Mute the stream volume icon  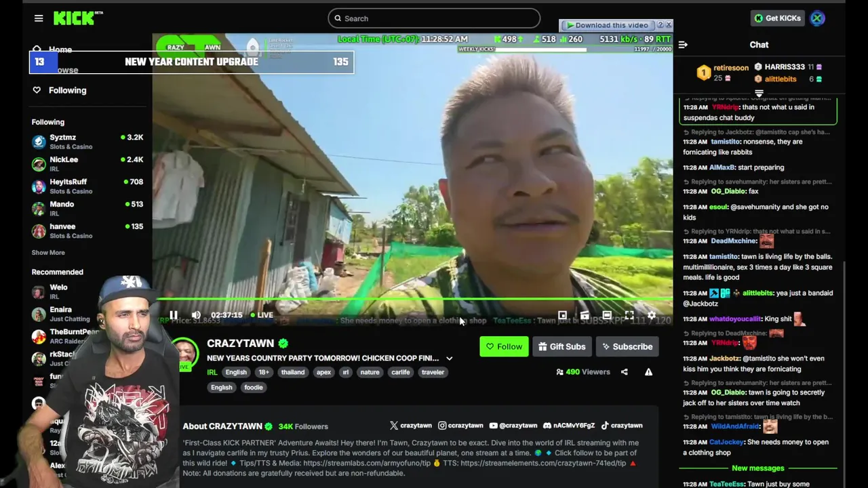(x=196, y=315)
